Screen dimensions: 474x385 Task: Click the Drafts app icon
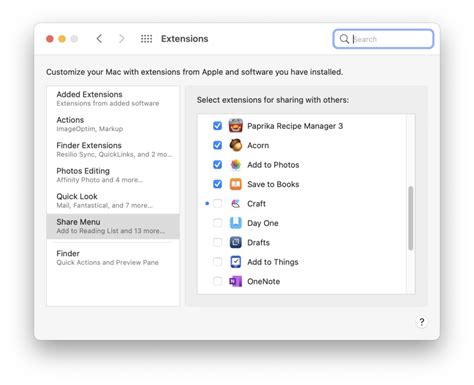pyautogui.click(x=235, y=242)
